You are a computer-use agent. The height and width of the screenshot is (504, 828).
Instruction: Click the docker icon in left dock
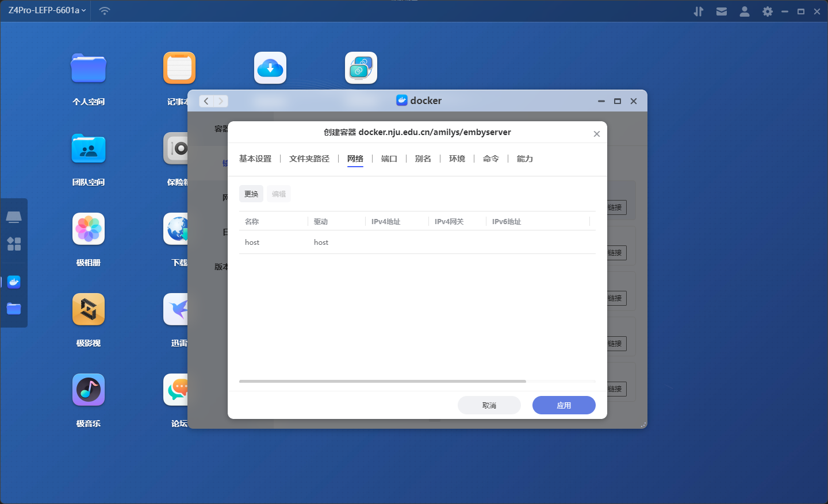click(14, 282)
